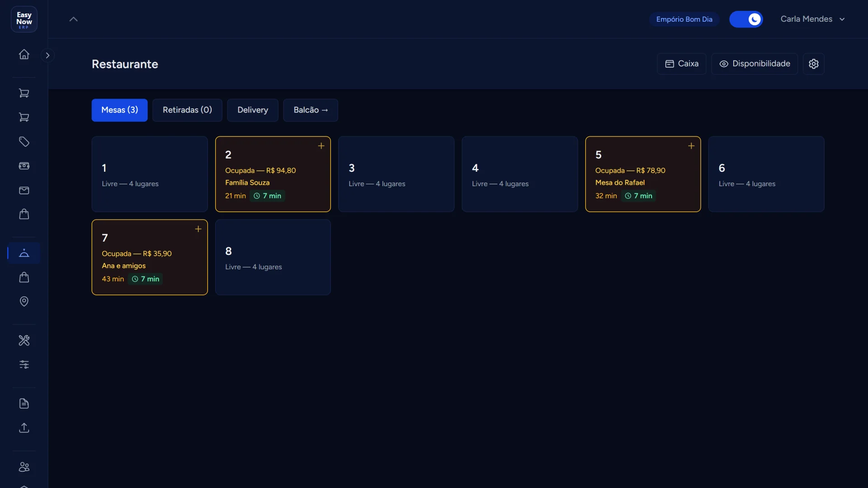Open the sliders settings icon in sidebar
Image resolution: width=868 pixels, height=488 pixels.
pyautogui.click(x=24, y=364)
